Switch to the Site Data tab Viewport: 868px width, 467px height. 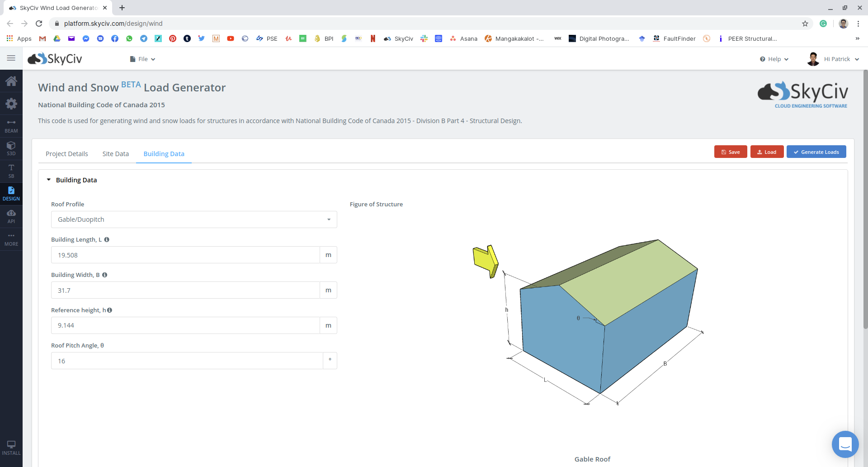tap(116, 154)
